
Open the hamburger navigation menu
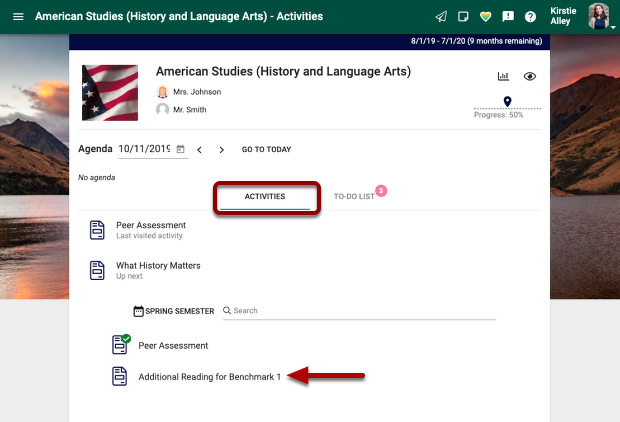point(18,17)
